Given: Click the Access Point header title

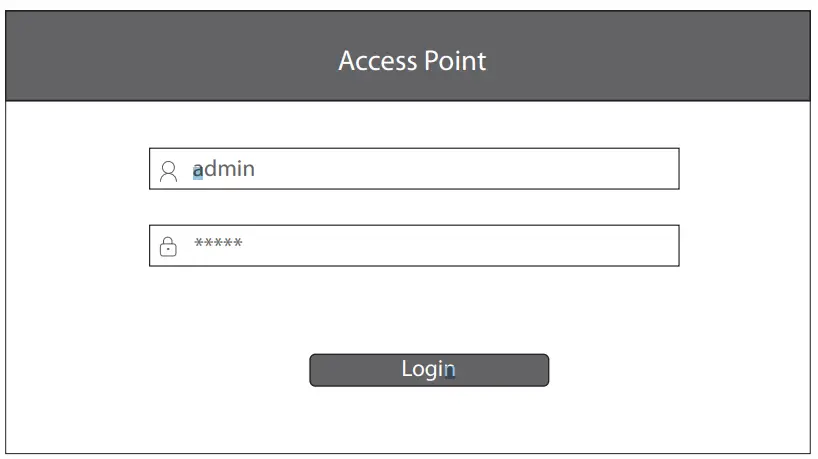Looking at the screenshot, I should 412,61.
